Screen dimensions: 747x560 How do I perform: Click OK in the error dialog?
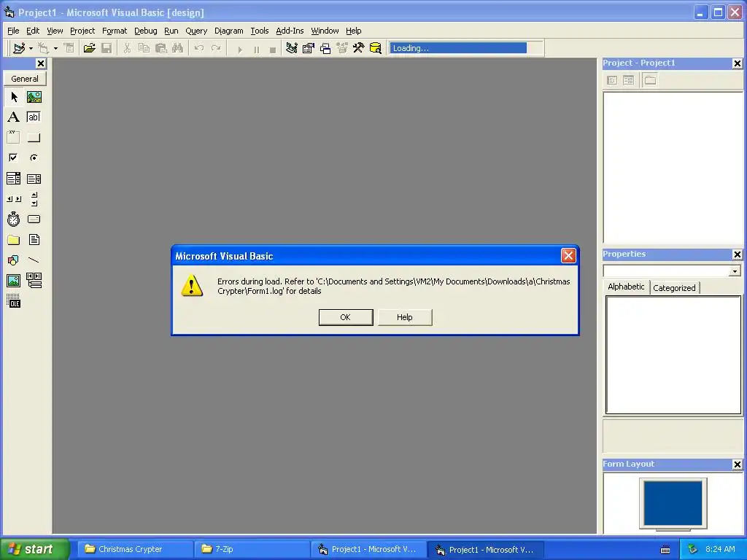(x=345, y=317)
